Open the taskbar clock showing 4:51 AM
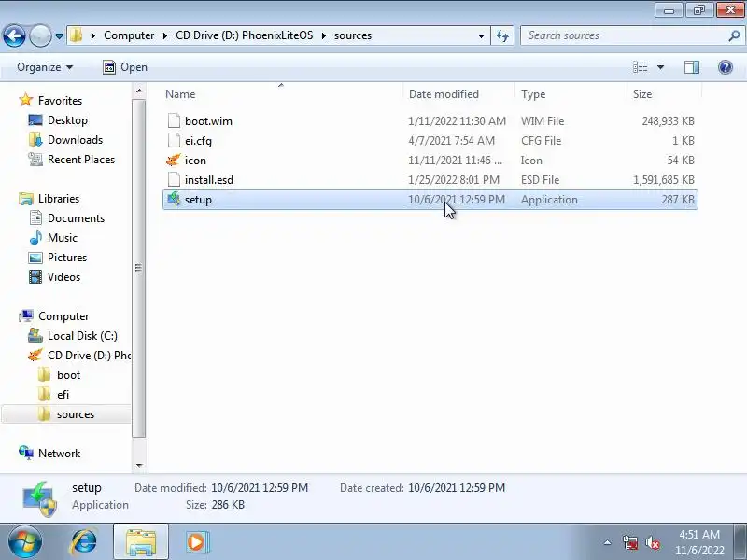Viewport: 747px width, 560px height. coord(698,542)
